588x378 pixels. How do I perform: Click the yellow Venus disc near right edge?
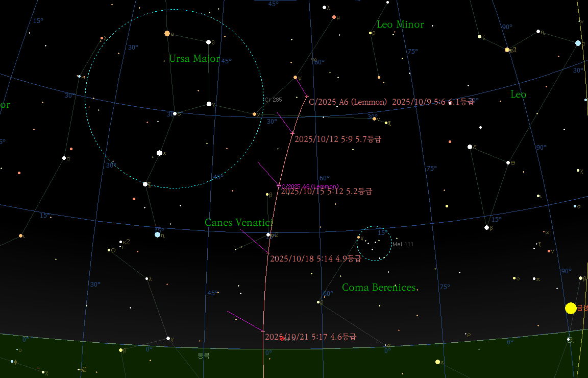click(571, 308)
